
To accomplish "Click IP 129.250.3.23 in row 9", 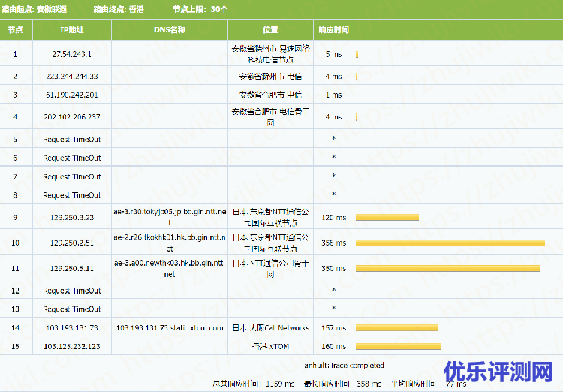I will (71, 218).
